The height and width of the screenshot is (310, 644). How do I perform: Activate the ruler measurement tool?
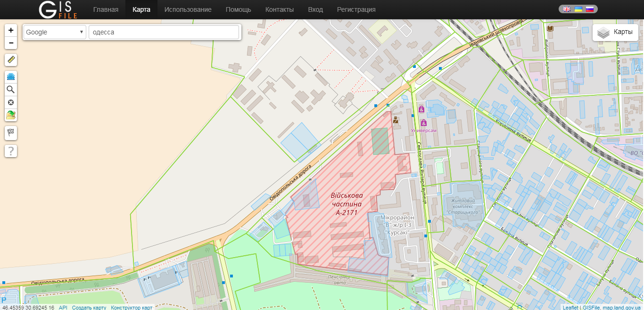[x=11, y=60]
